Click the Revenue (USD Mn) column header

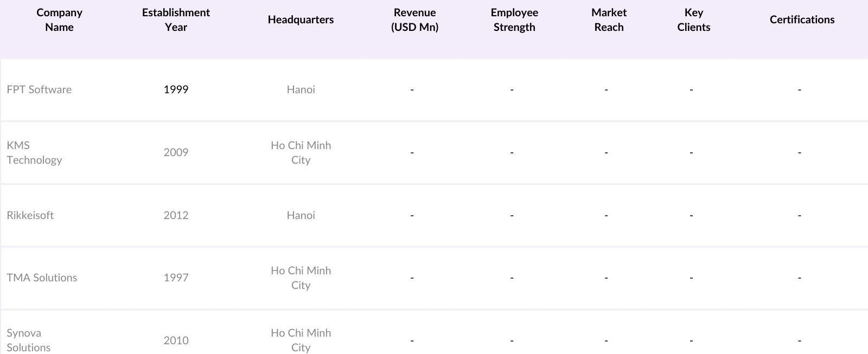[x=414, y=20]
